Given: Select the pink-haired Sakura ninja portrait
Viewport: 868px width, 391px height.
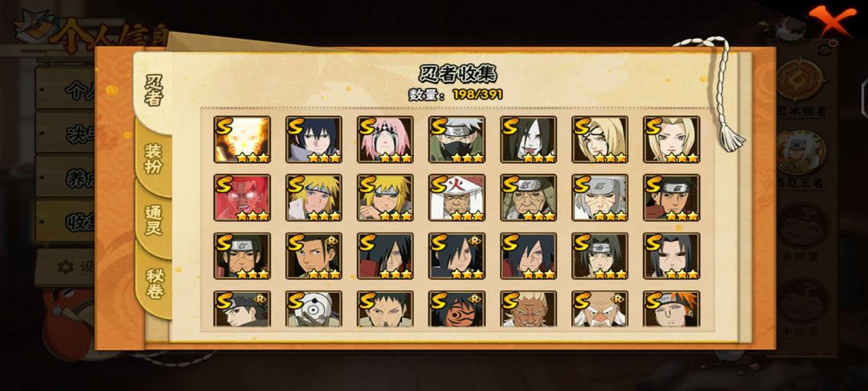Looking at the screenshot, I should [x=385, y=139].
